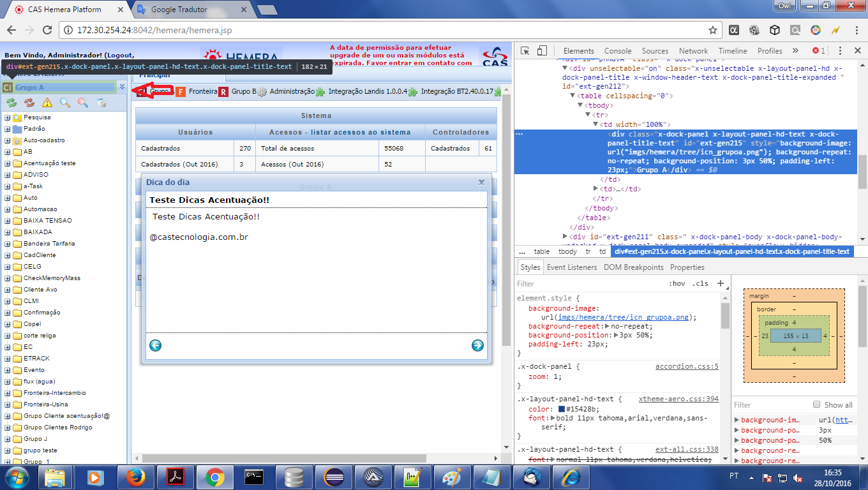
Task: Expand the Copel folder node
Action: tap(7, 324)
